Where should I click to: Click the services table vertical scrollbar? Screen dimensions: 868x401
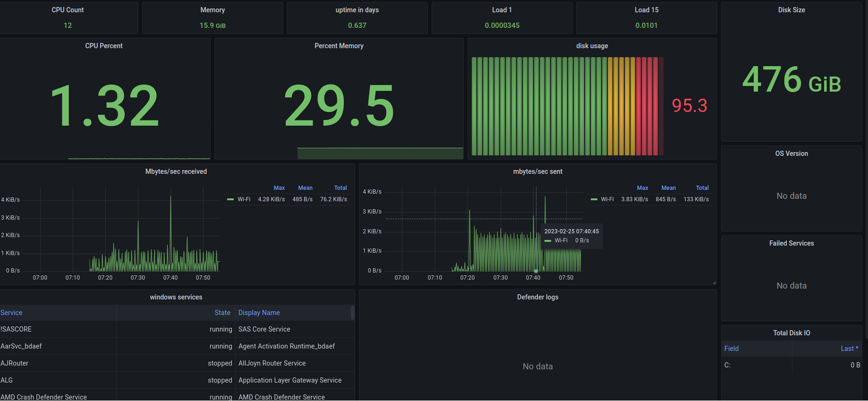(x=352, y=313)
